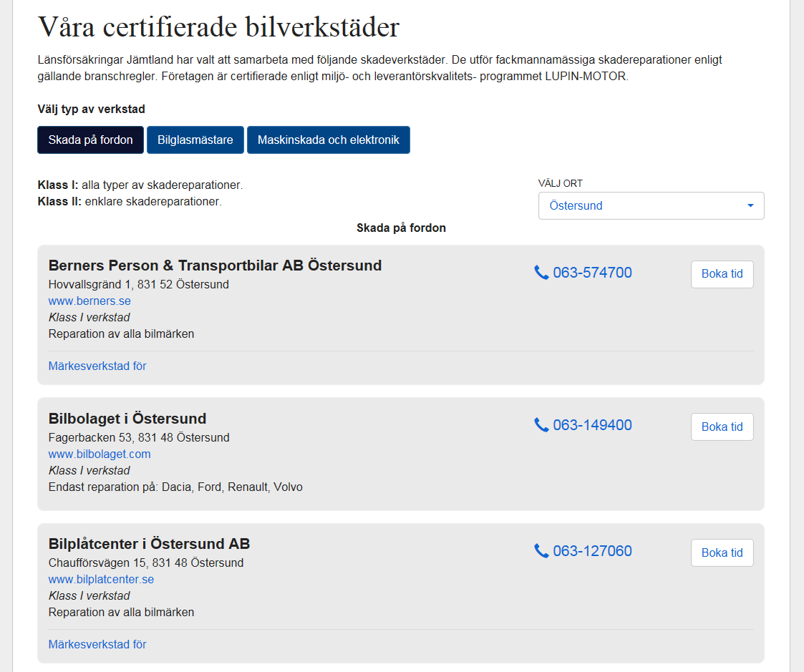This screenshot has width=804, height=672.
Task: Book time at Berners Person & Transportbilar
Action: click(x=722, y=274)
